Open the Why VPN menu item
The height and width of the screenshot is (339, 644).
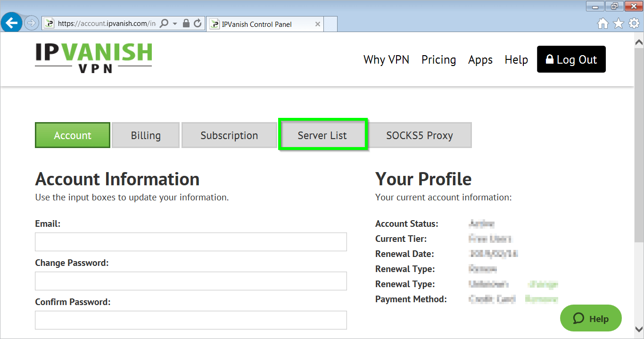coord(386,60)
